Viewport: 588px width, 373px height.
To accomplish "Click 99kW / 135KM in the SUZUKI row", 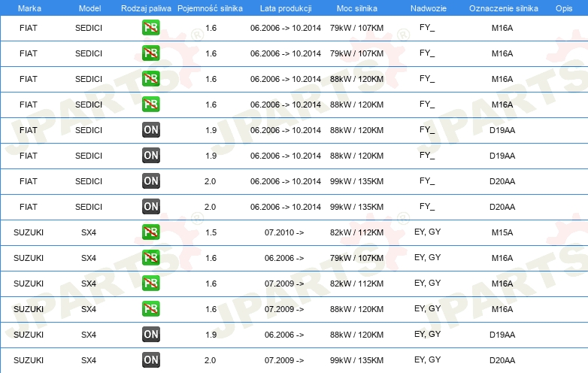I will tap(356, 360).
